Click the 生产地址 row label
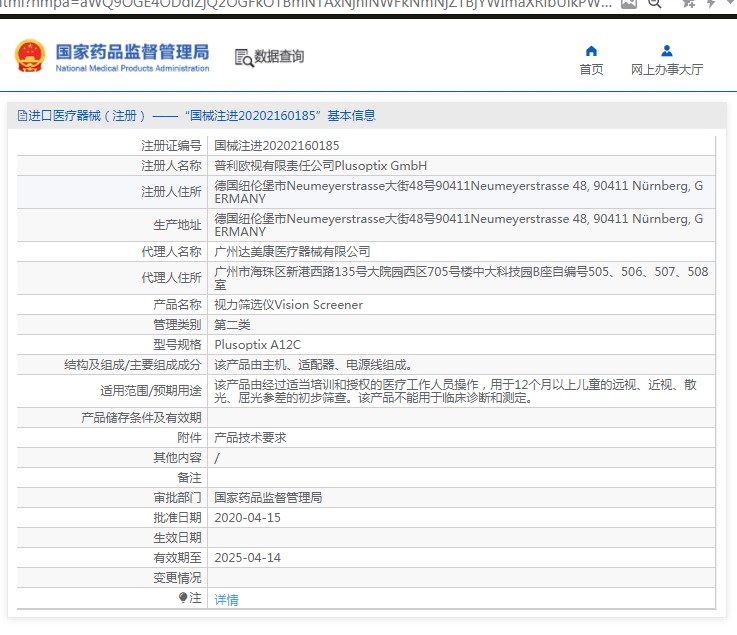737x635 pixels. click(177, 225)
